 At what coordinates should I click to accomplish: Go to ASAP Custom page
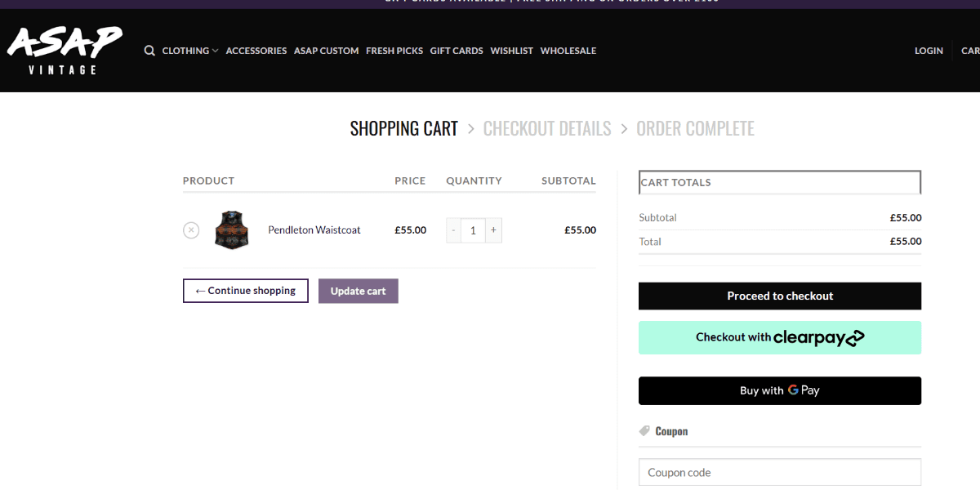pos(327,51)
